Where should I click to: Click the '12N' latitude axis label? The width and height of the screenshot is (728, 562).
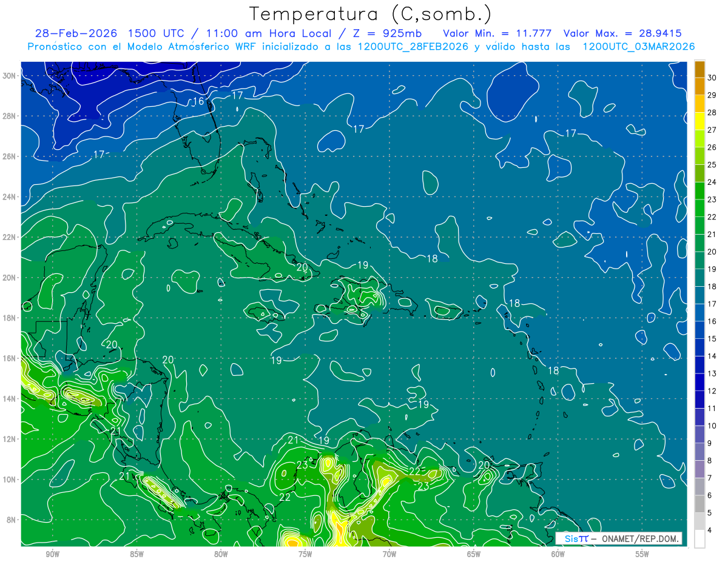[x=10, y=439]
